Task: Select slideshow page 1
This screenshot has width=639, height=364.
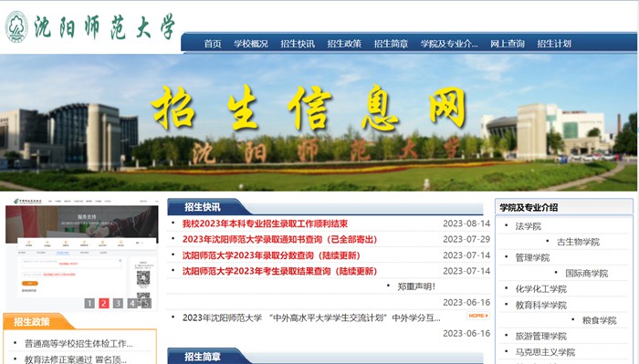Action: 89,303
